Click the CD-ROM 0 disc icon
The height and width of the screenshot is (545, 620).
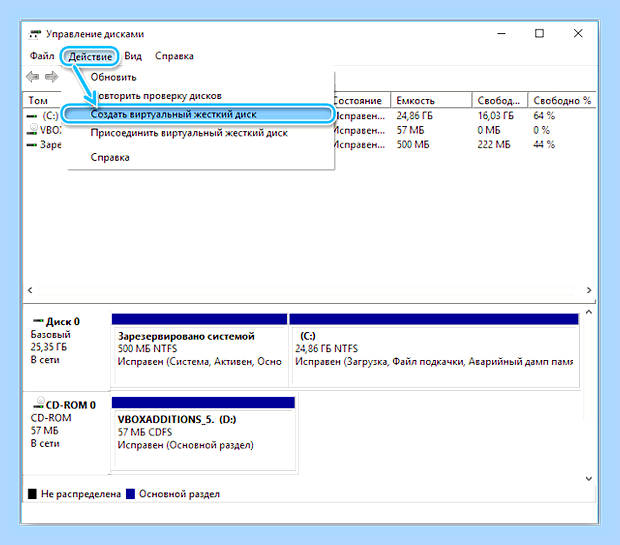(x=39, y=403)
